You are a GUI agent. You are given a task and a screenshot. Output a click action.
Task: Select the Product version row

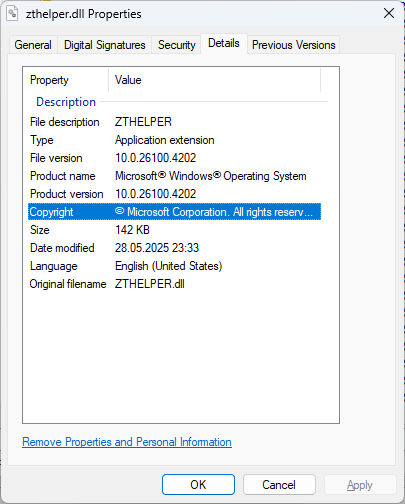click(x=174, y=194)
